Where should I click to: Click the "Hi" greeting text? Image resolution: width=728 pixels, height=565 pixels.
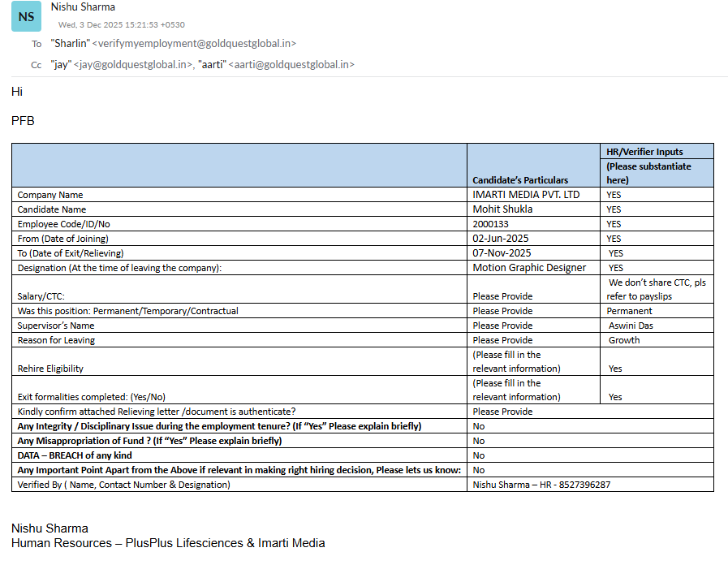[x=17, y=92]
